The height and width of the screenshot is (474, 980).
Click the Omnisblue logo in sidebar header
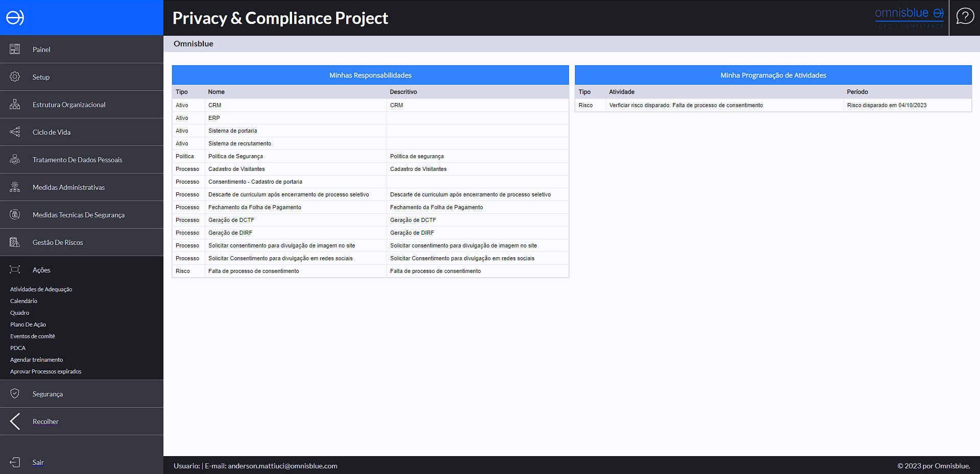pyautogui.click(x=15, y=18)
